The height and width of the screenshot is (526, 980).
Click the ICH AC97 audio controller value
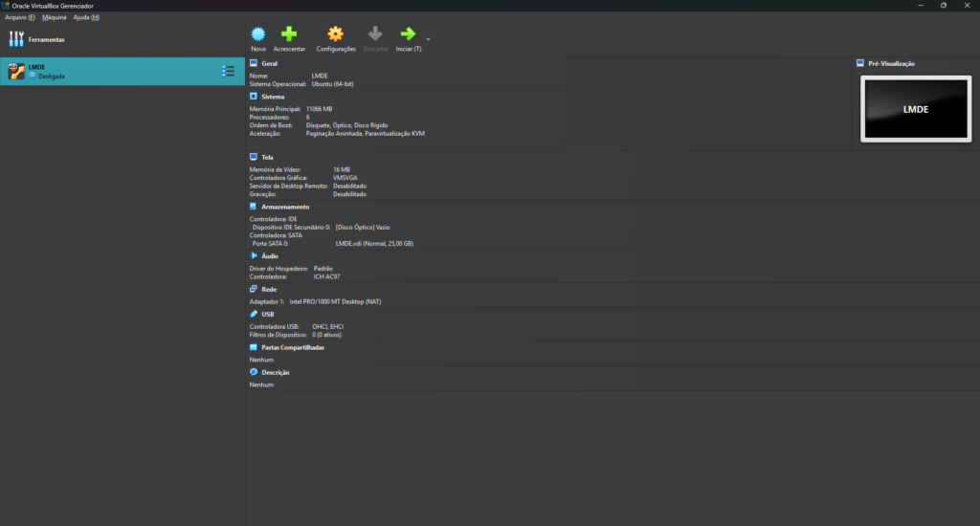tap(327, 276)
